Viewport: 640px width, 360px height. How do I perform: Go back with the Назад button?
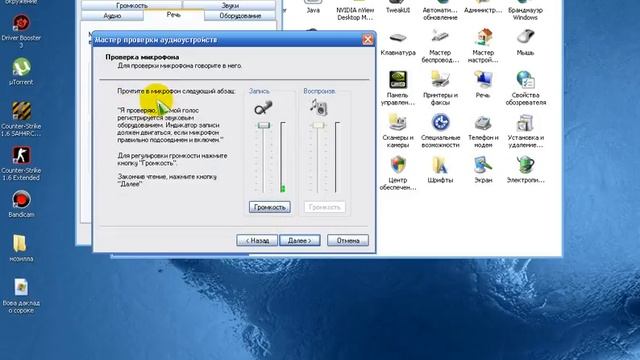[x=257, y=240]
